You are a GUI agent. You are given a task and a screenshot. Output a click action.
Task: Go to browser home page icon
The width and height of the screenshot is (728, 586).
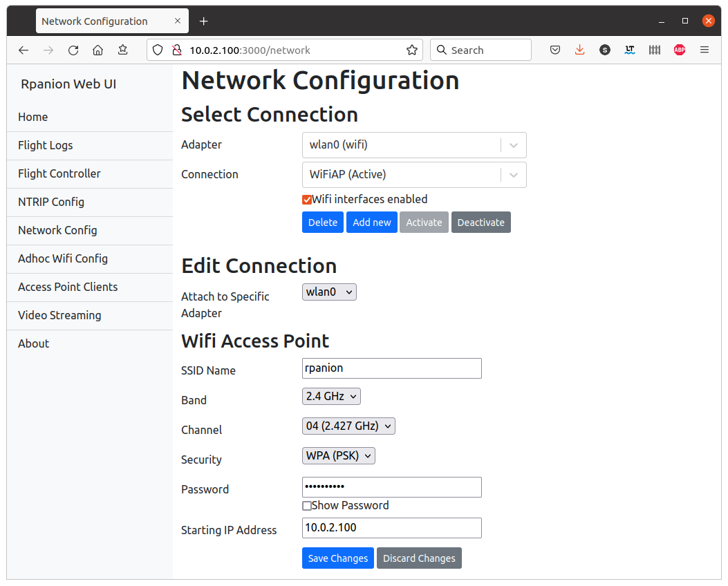tap(97, 50)
